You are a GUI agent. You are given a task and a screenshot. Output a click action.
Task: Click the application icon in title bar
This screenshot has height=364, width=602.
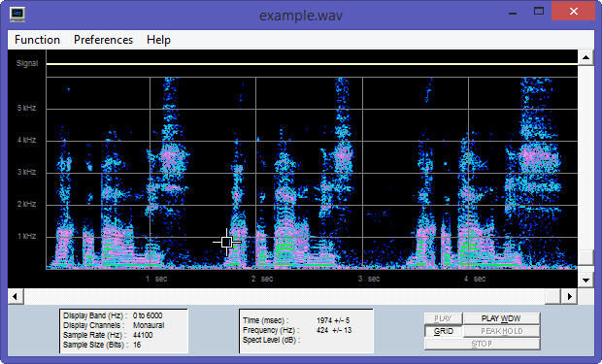click(17, 15)
